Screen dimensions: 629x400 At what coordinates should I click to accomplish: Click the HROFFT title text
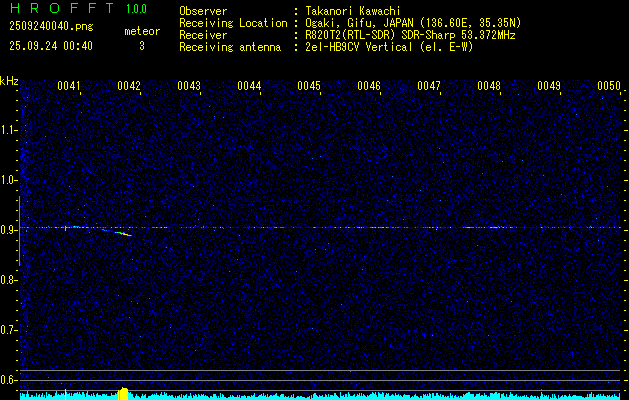[62, 8]
